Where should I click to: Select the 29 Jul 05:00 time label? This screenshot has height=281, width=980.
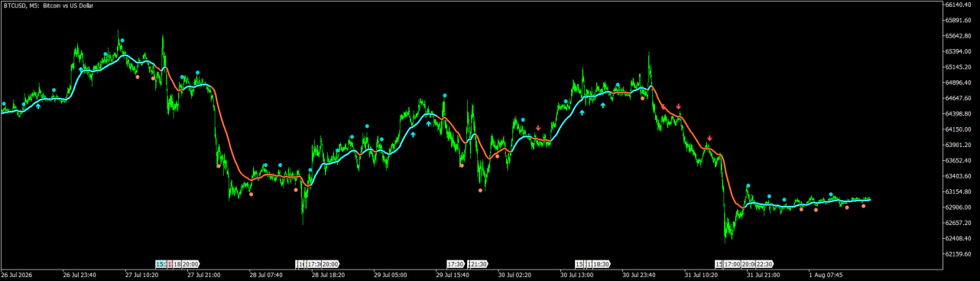(391, 274)
